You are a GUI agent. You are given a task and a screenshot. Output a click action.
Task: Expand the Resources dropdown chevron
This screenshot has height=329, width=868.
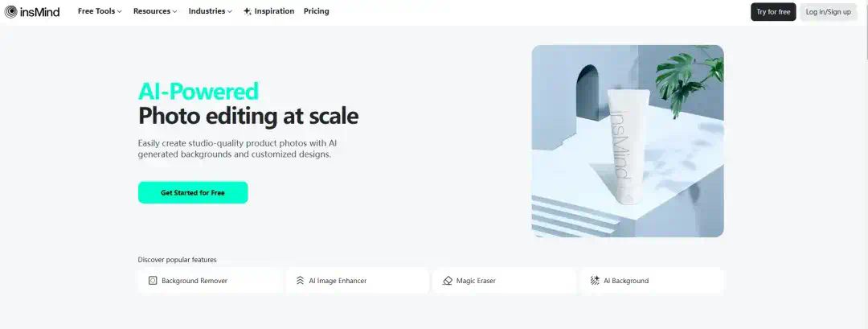click(175, 11)
